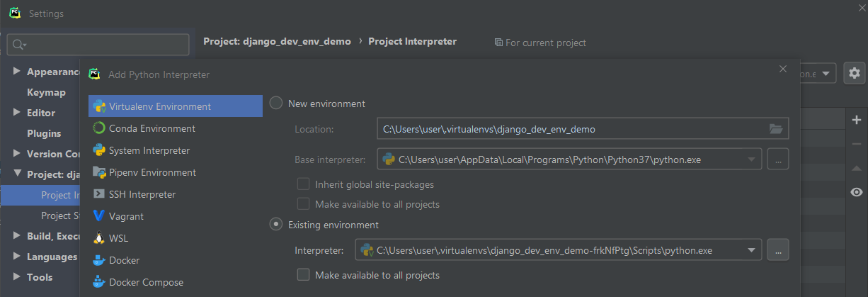This screenshot has height=297, width=868.
Task: Select Project Interpreter tree item
Action: tap(41, 195)
